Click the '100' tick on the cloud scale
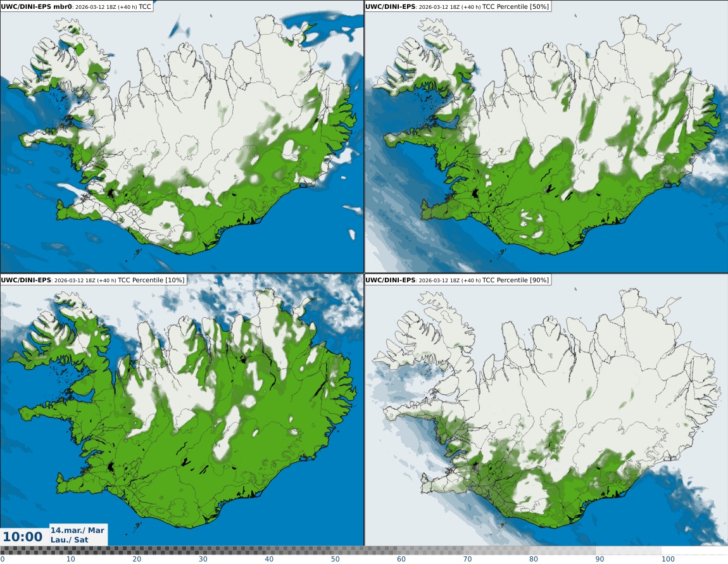728x564 pixels. [668, 559]
